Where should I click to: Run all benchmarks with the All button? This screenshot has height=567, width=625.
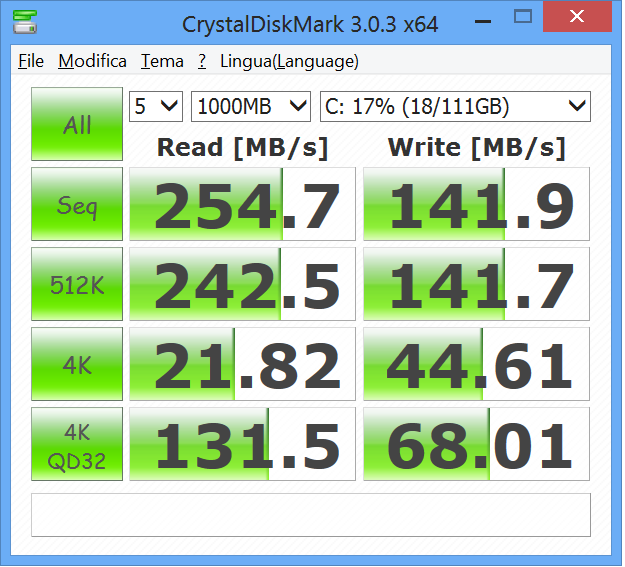pyautogui.click(x=77, y=124)
